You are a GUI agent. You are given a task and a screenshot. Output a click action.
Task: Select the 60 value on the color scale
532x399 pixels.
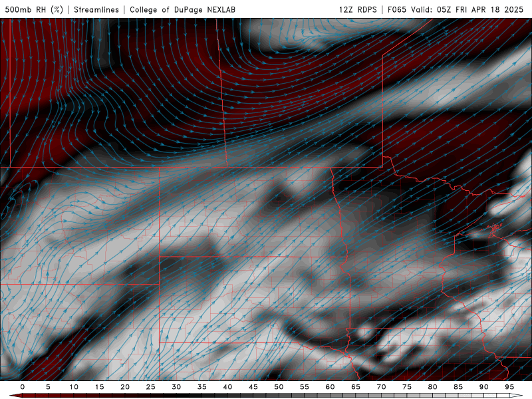coord(330,387)
